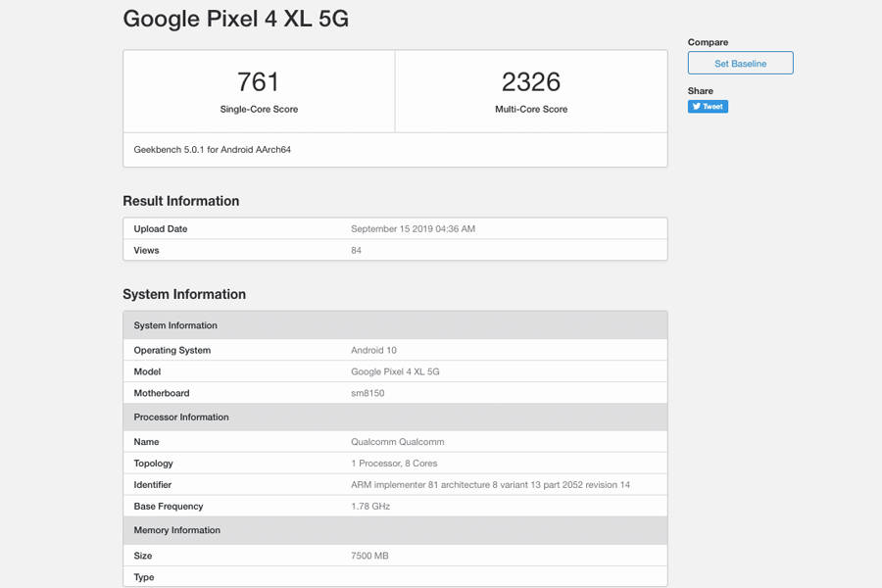Click the Views count showing 84
Viewport: 882px width, 588px height.
pos(358,250)
